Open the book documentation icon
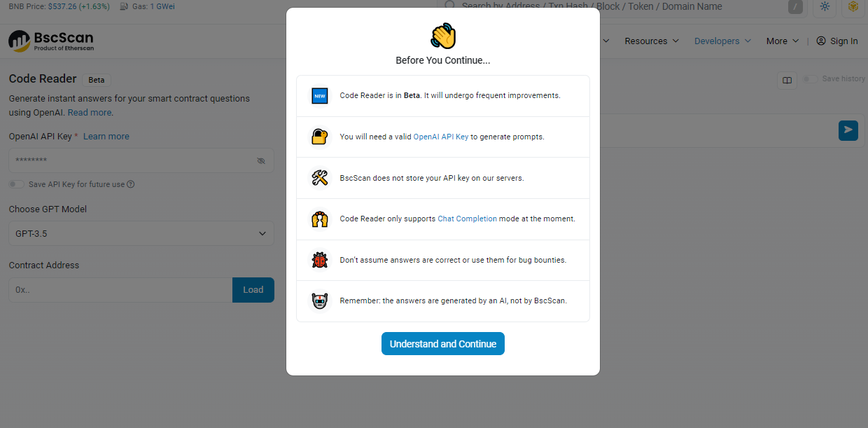 coord(787,81)
